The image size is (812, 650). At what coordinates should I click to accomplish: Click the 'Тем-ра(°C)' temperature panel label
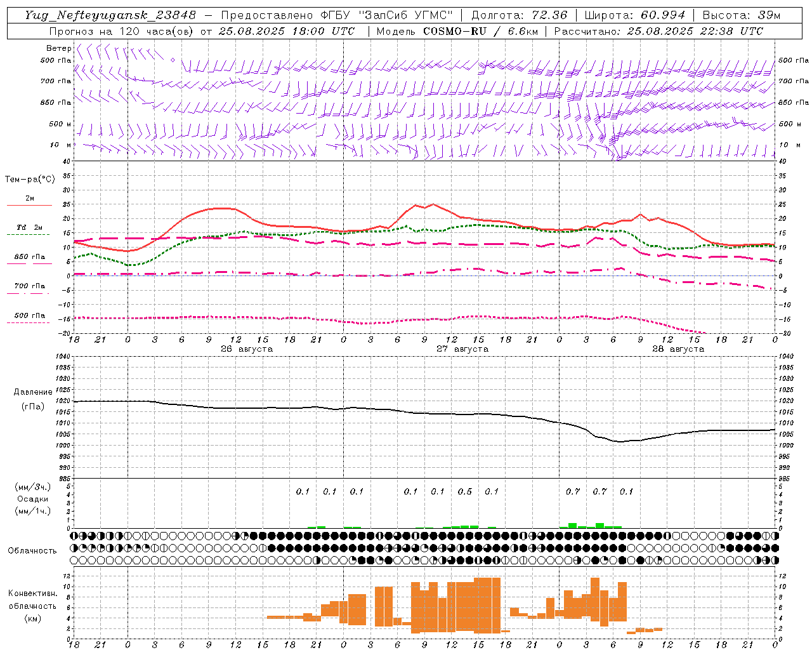point(30,180)
